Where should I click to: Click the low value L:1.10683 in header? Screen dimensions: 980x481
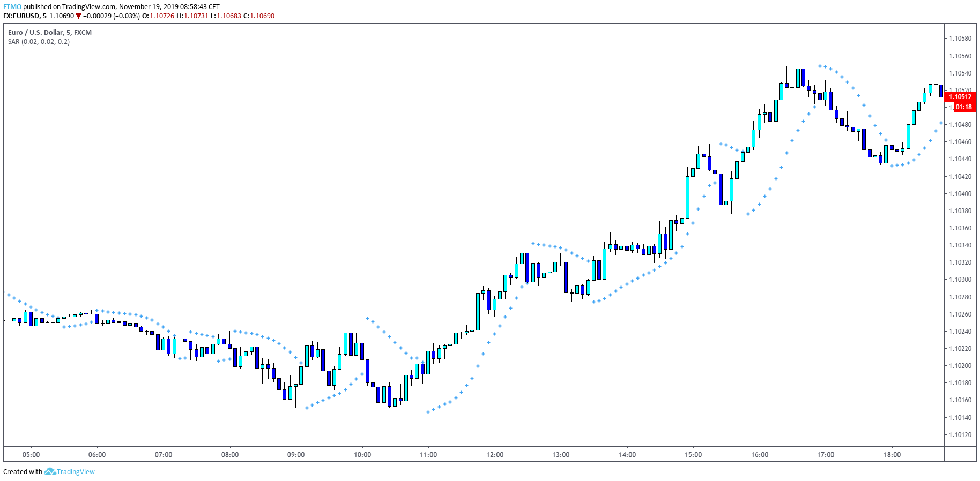tap(226, 16)
